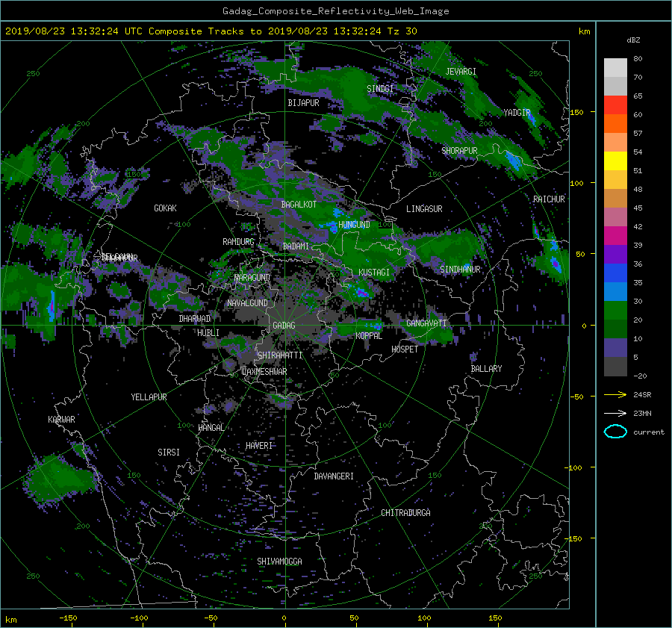Click the KUSTAGI city label
Image resolution: width=672 pixels, height=628 pixels.
[374, 273]
